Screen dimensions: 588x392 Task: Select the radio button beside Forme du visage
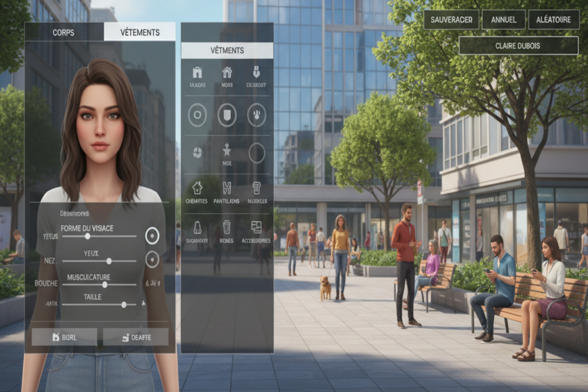152,235
